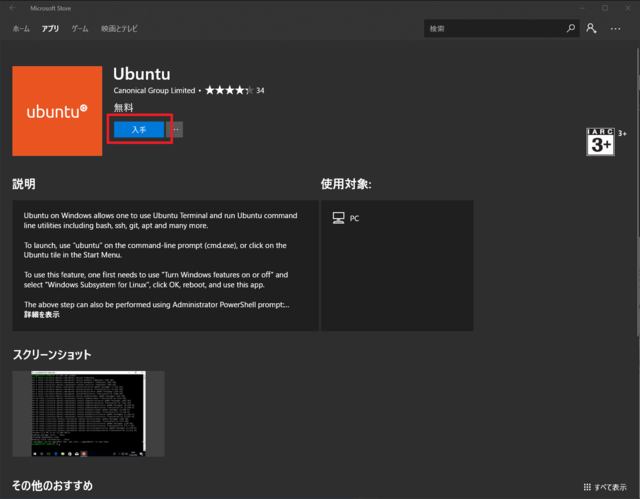Open the top-right ellipsis menu

616,29
